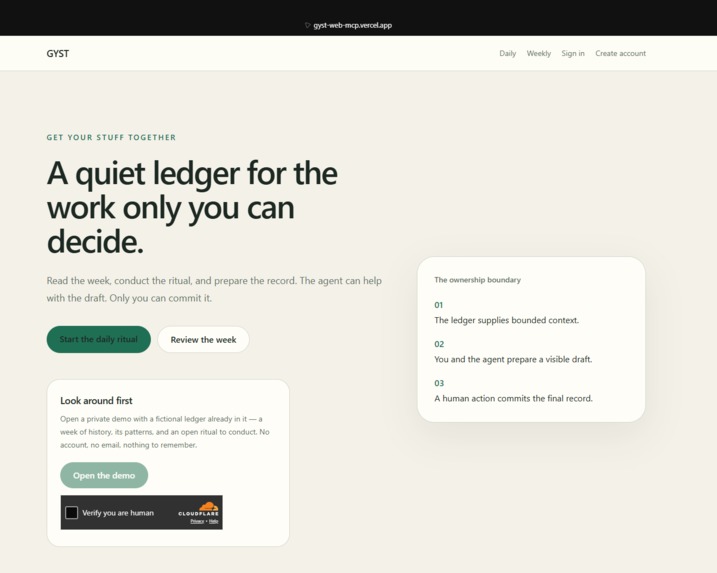Open the Weekly nav link
This screenshot has height=573, width=717.
coord(539,54)
